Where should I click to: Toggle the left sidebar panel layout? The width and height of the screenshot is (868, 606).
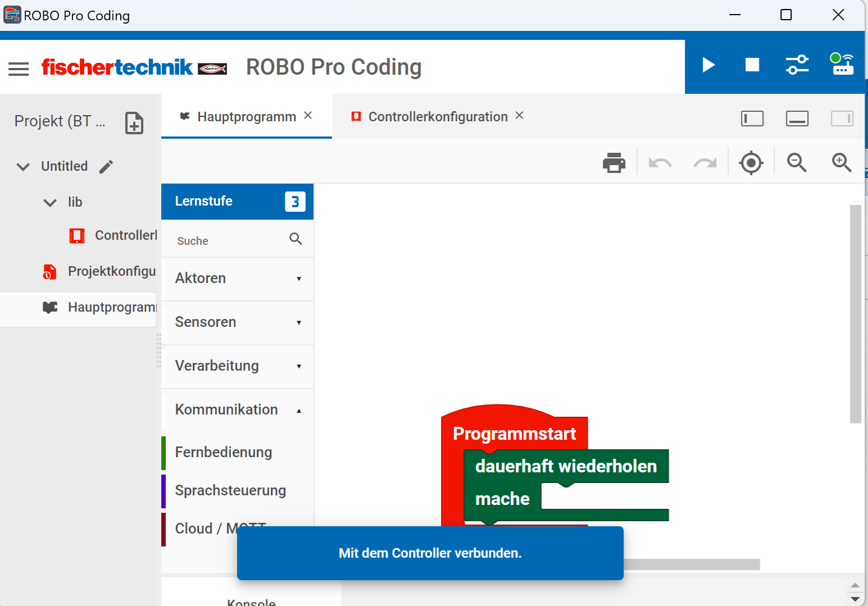[x=752, y=119]
